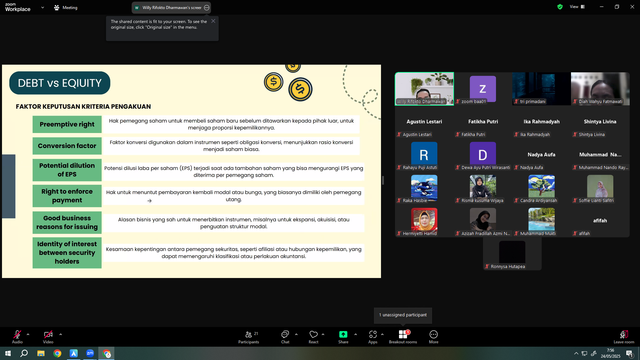Open Zoom app icon in taskbar
640x360 pixels.
tap(90, 353)
